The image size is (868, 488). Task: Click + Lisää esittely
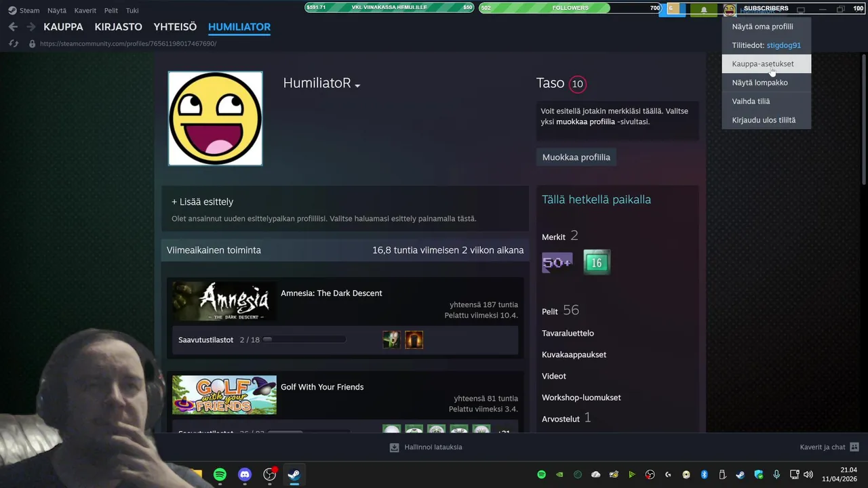pos(202,202)
